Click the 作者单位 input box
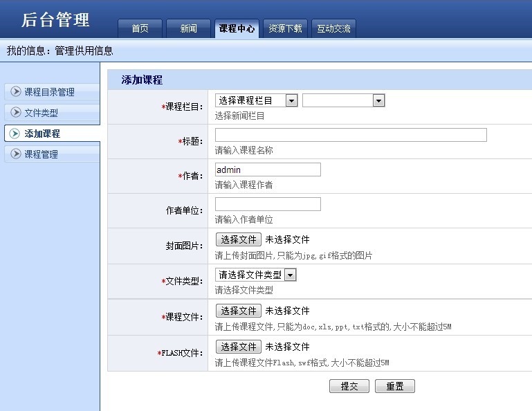 click(x=268, y=204)
